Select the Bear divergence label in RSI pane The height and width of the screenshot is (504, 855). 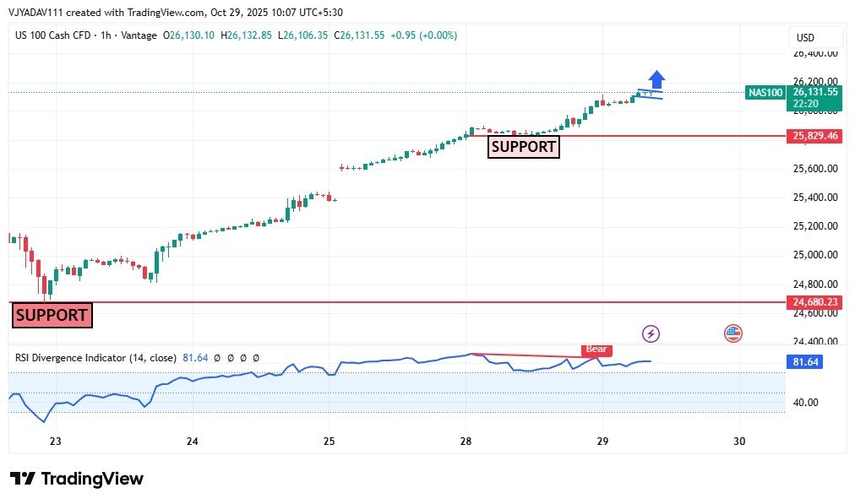point(596,349)
